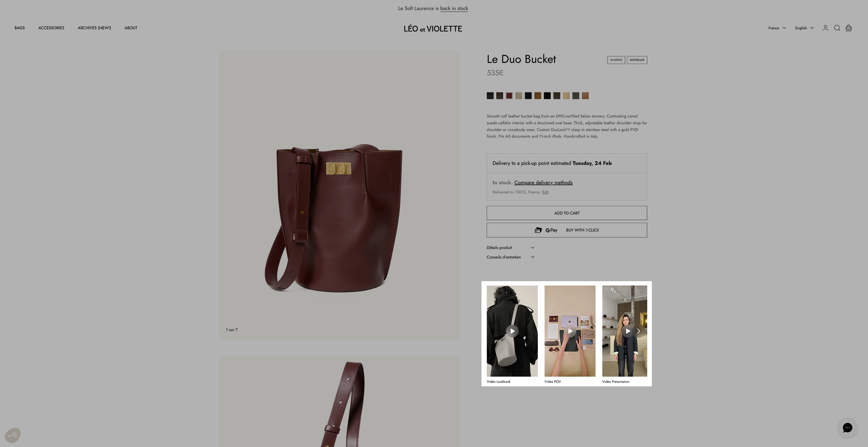This screenshot has width=868, height=447.
Task: Open the account profile icon
Action: (x=825, y=28)
